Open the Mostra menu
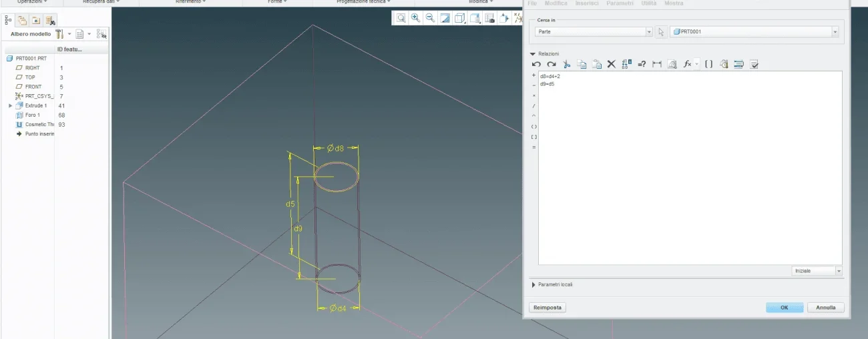The width and height of the screenshot is (868, 339). click(x=674, y=3)
